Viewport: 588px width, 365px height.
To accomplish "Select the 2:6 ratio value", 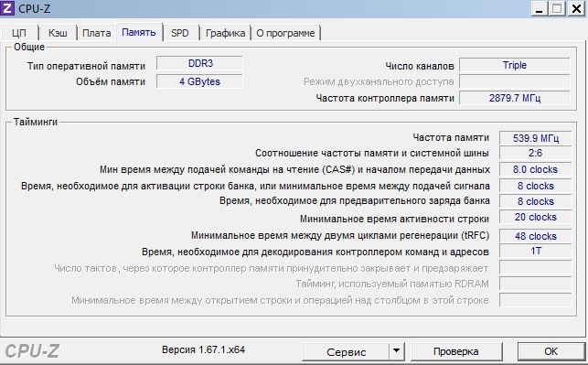I will coord(536,153).
